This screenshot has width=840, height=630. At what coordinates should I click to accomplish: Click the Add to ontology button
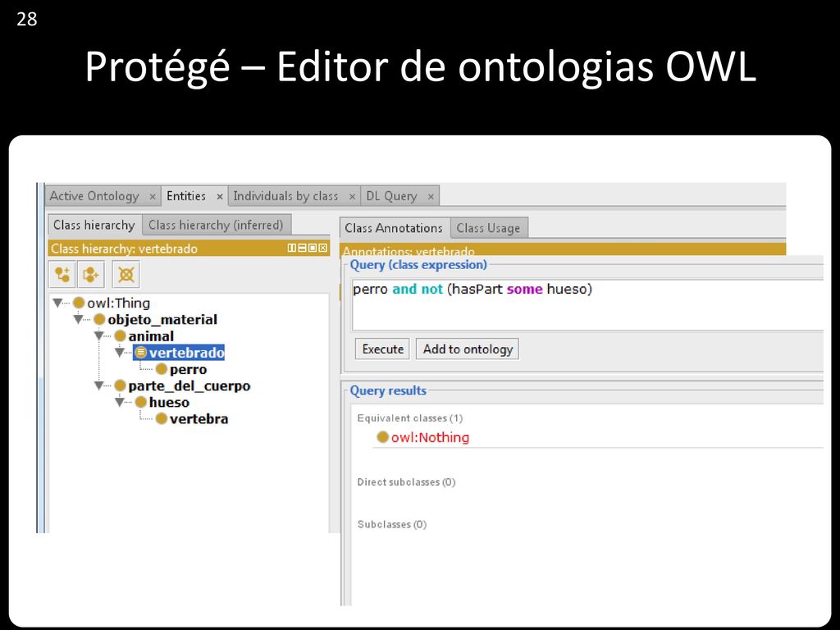[468, 349]
